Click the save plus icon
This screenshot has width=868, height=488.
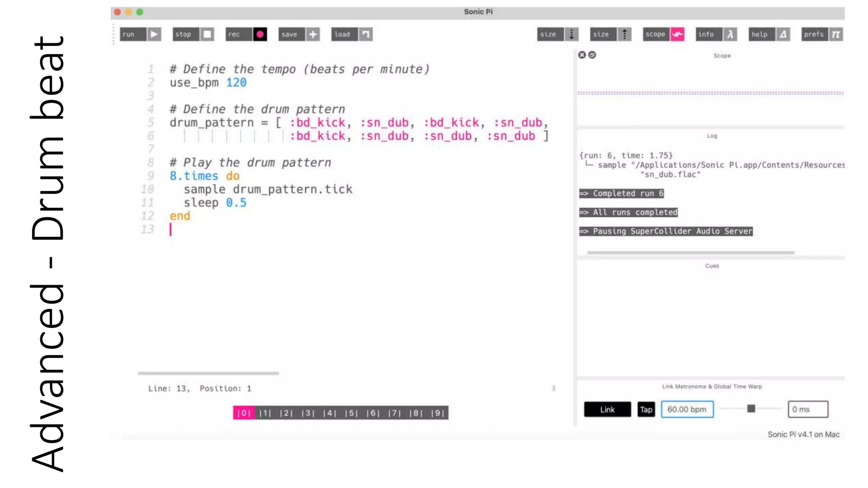[x=313, y=34]
